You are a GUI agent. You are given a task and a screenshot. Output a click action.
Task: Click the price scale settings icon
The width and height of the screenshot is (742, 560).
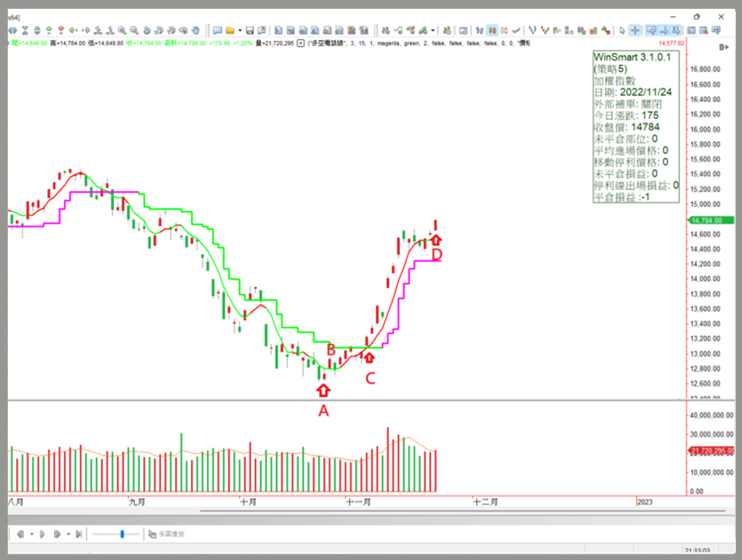pos(724,47)
